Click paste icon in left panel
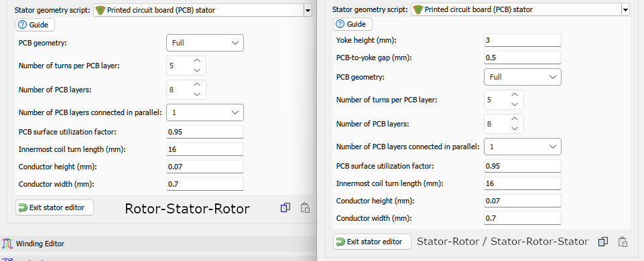The width and height of the screenshot is (644, 261). coord(305,208)
